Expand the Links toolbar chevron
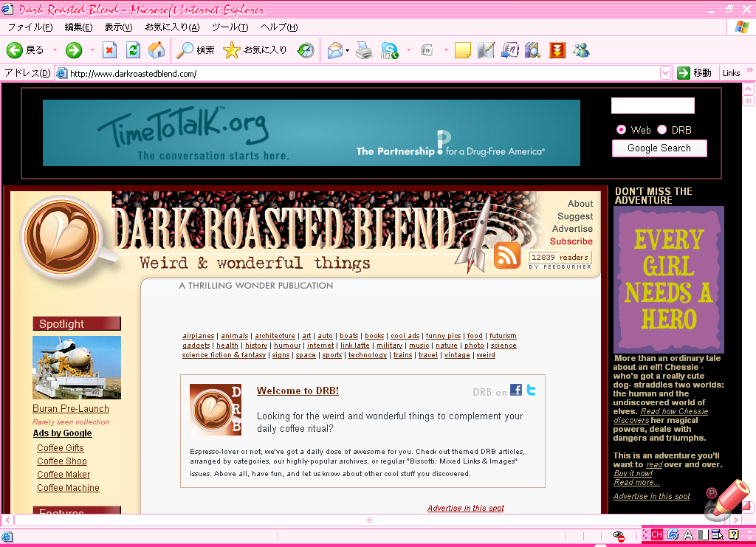Screen dimensions: 756x547 (x=750, y=70)
